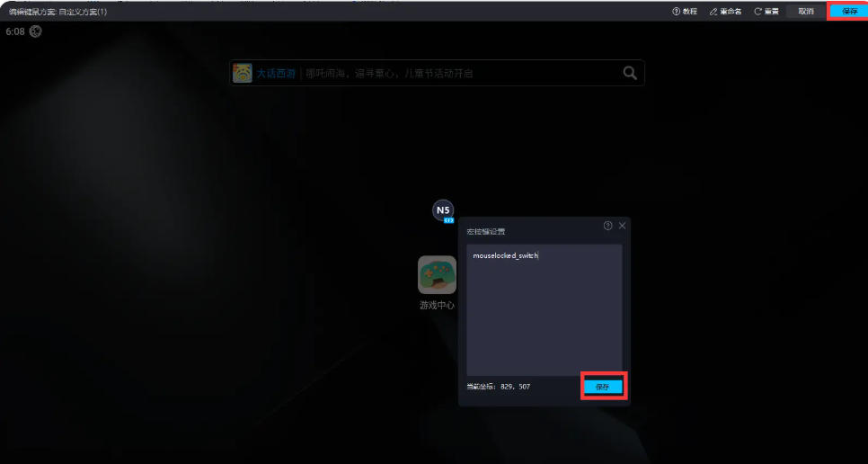868x464 pixels.
Task: Click the 宏按键设置 dialog title
Action: (485, 231)
